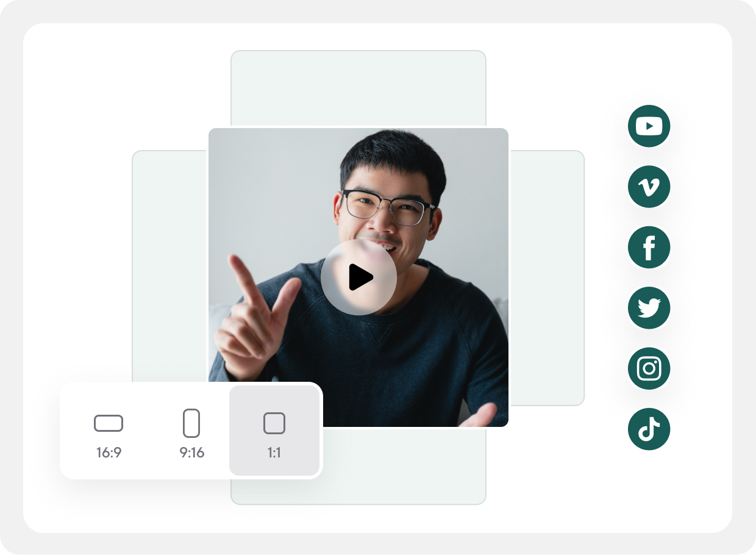Click the landscape rectangle icon above 16:9
Viewport: 756px width, 555px height.
109,423
